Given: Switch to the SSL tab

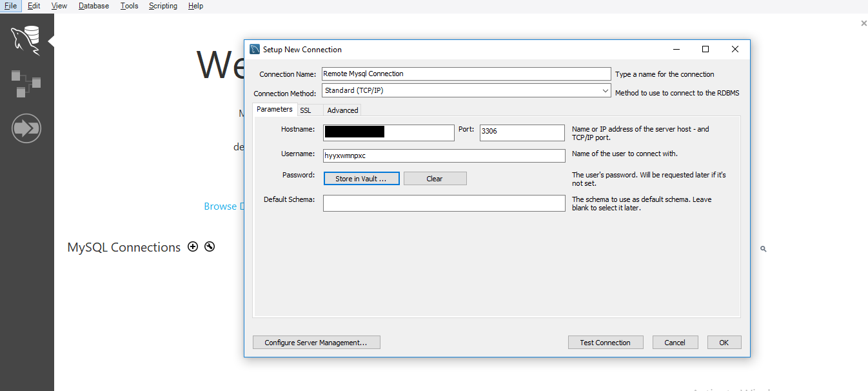Looking at the screenshot, I should 306,110.
